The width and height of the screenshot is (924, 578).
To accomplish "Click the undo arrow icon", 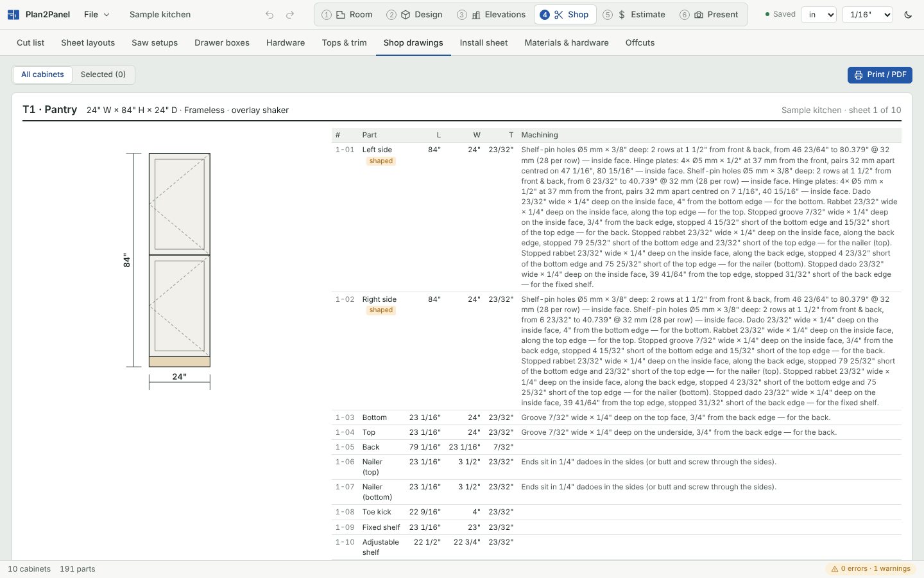I will click(269, 15).
